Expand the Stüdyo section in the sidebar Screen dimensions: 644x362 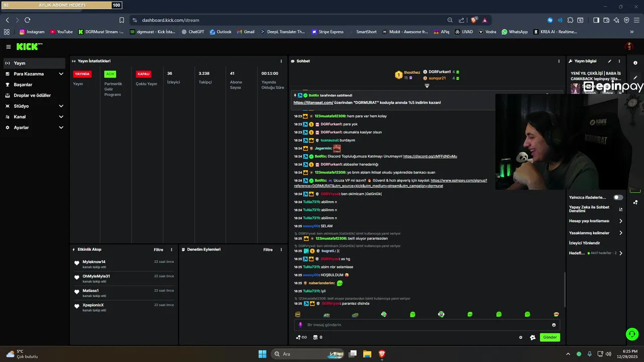(x=61, y=106)
